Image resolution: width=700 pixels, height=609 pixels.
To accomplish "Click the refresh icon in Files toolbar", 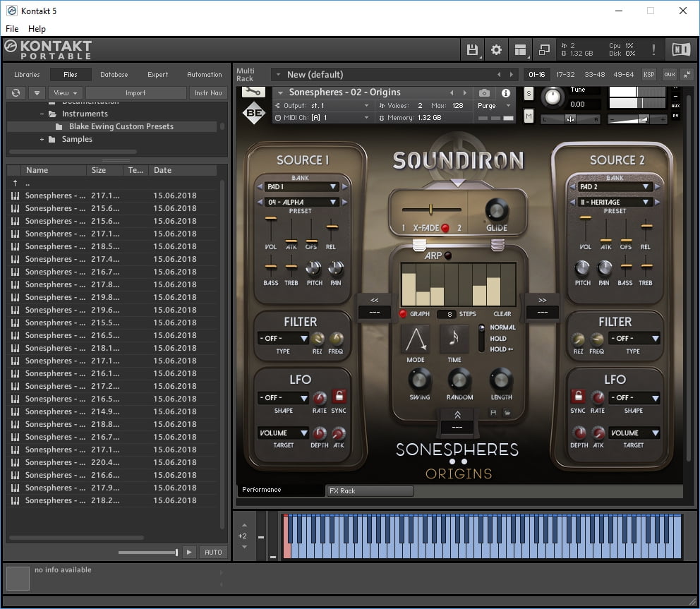I will click(x=16, y=93).
